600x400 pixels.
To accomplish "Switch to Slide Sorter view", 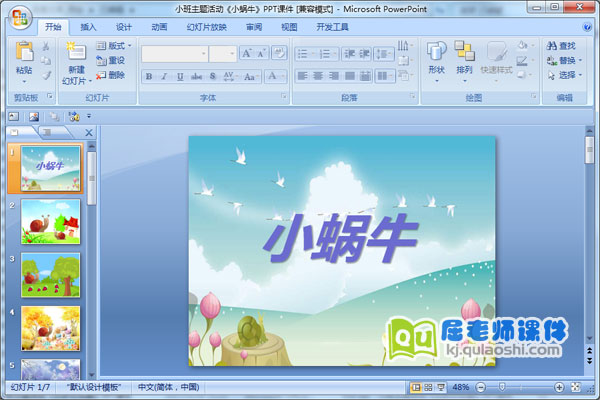I will pyautogui.click(x=428, y=387).
